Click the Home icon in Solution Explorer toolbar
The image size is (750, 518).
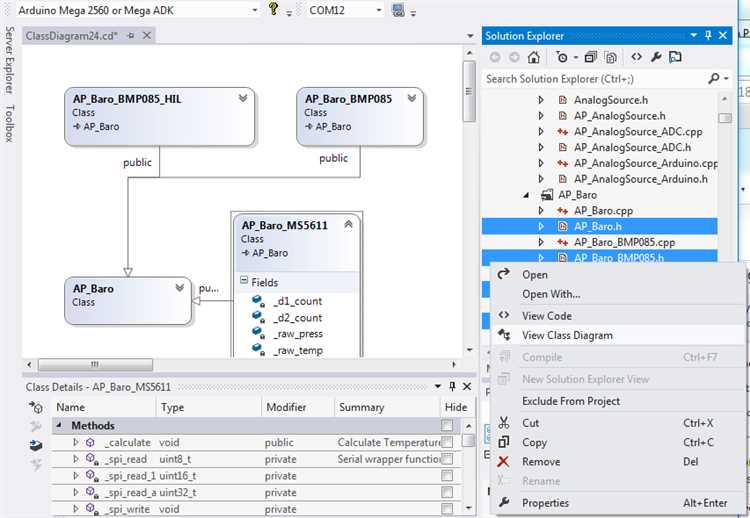(533, 57)
